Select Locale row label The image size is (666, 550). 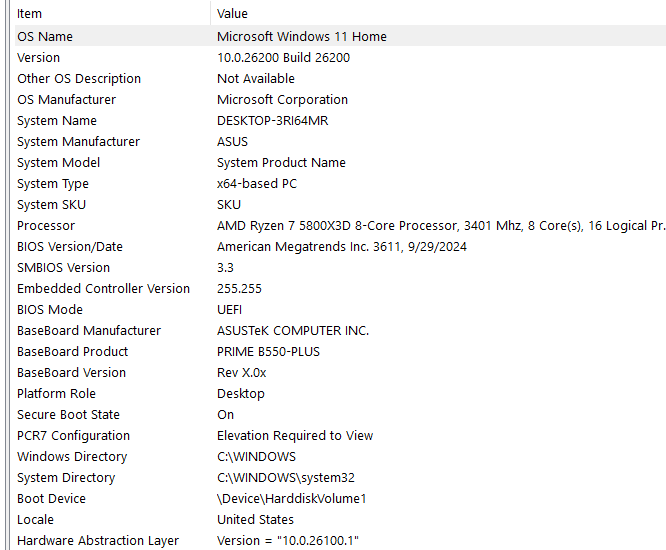click(x=36, y=520)
